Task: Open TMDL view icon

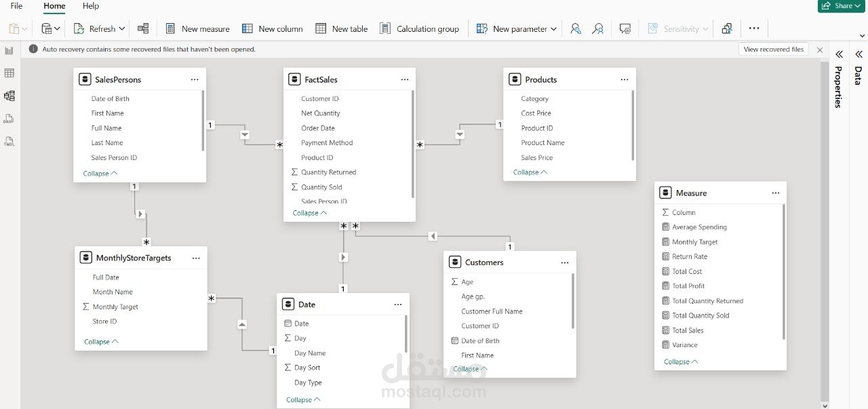Action: click(x=9, y=142)
